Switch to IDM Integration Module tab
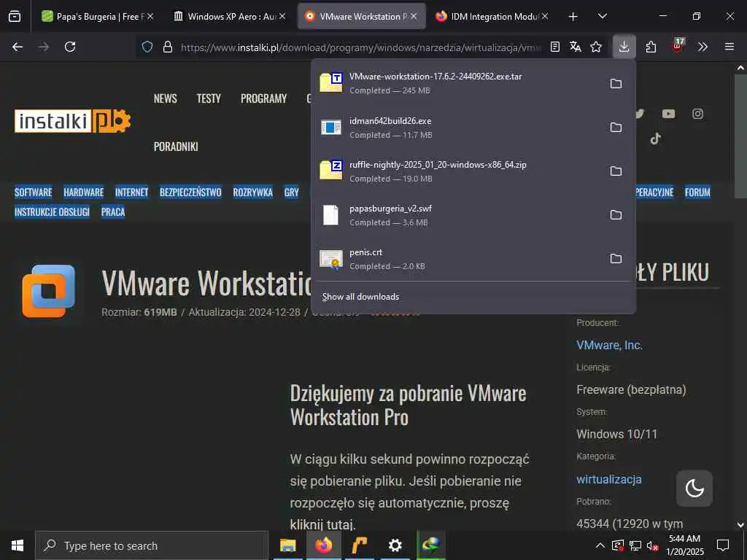747x560 pixels. pyautogui.click(x=492, y=16)
